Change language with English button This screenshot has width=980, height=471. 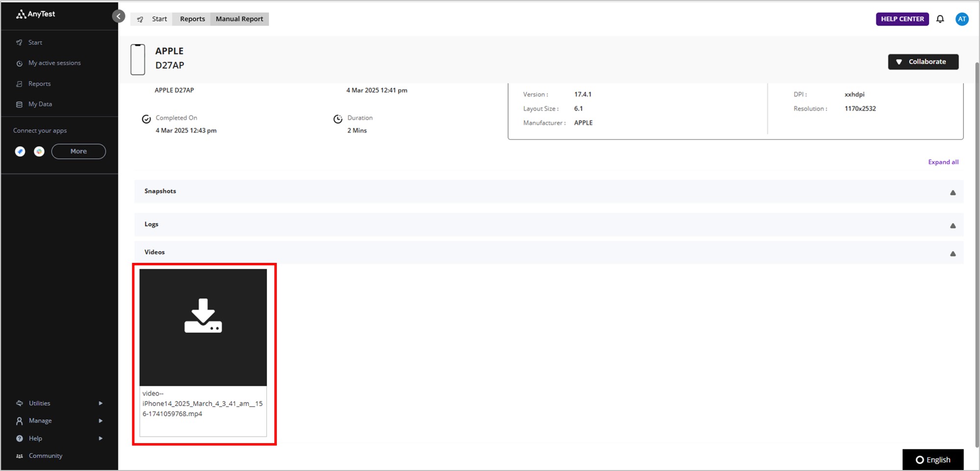click(x=933, y=460)
